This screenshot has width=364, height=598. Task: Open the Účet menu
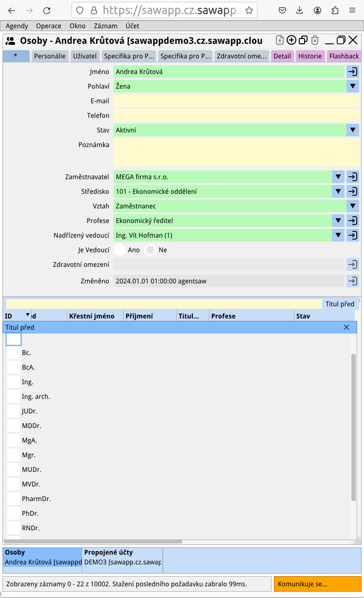pyautogui.click(x=132, y=26)
